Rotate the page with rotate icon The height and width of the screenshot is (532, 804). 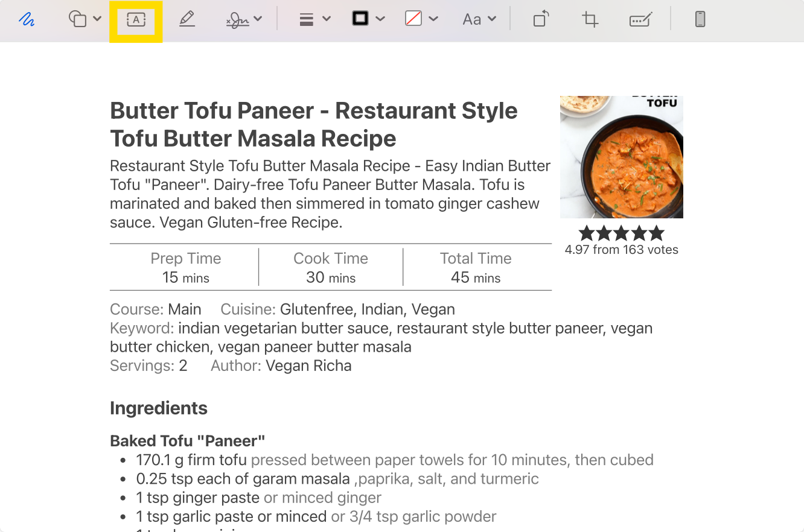(x=541, y=19)
